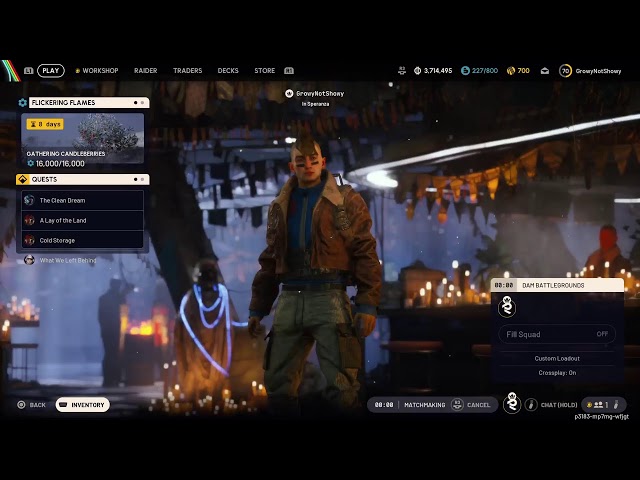Click What We Left Behind portrait icon
This screenshot has height=480, width=640.
point(29,260)
